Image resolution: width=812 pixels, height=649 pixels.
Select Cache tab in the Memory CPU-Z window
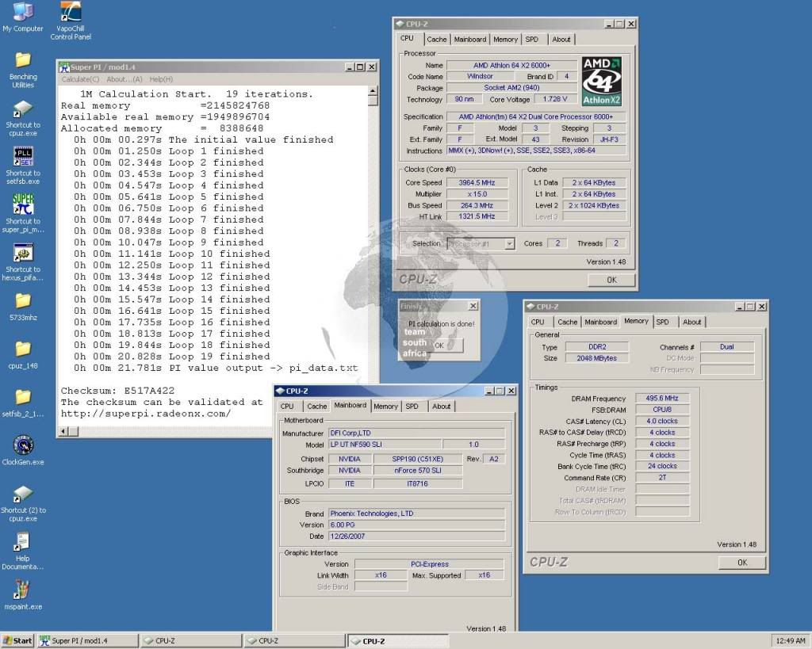[568, 322]
